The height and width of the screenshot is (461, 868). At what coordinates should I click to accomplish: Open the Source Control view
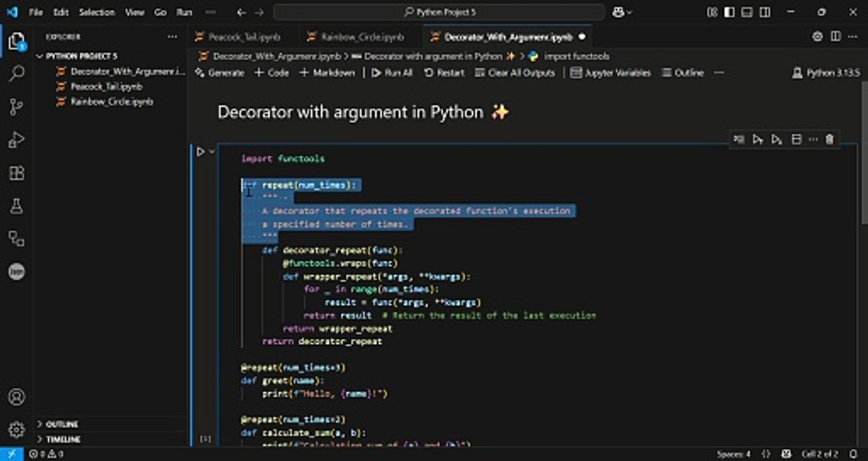click(x=17, y=107)
